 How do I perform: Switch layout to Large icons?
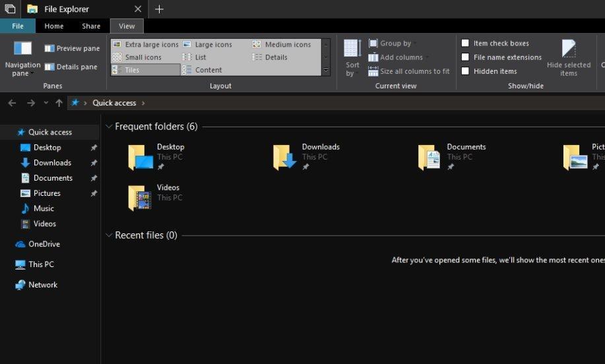(208, 44)
